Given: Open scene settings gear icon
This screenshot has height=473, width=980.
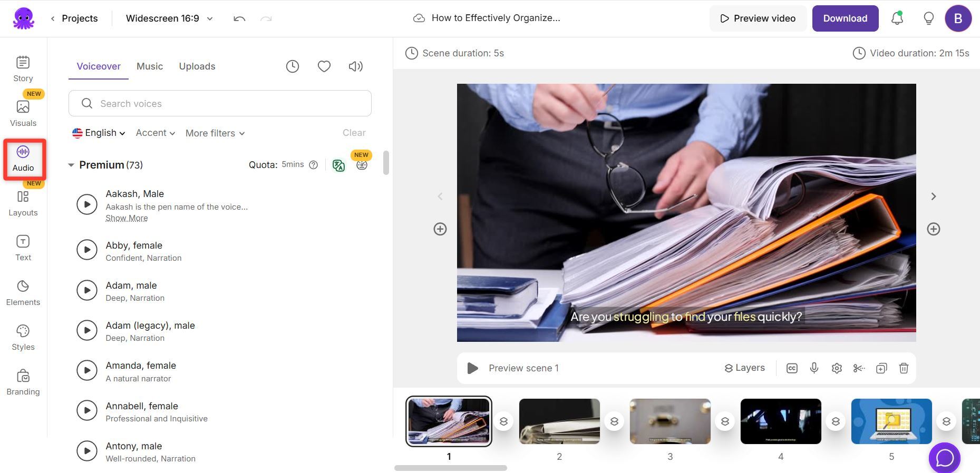Looking at the screenshot, I should 837,368.
